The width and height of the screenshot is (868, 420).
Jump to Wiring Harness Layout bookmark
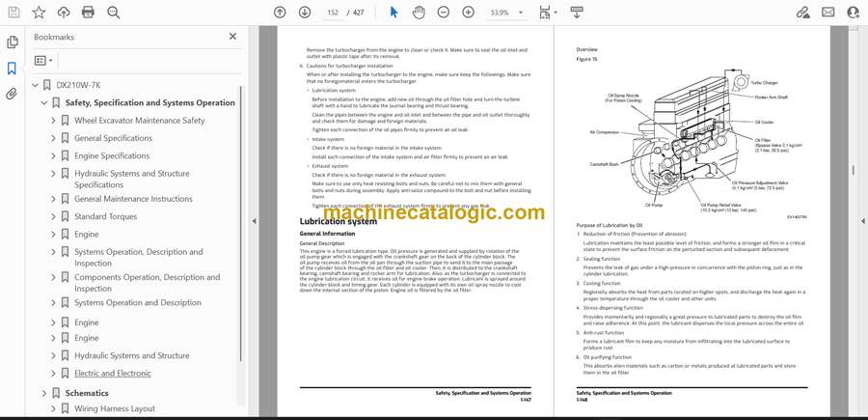[x=115, y=408]
